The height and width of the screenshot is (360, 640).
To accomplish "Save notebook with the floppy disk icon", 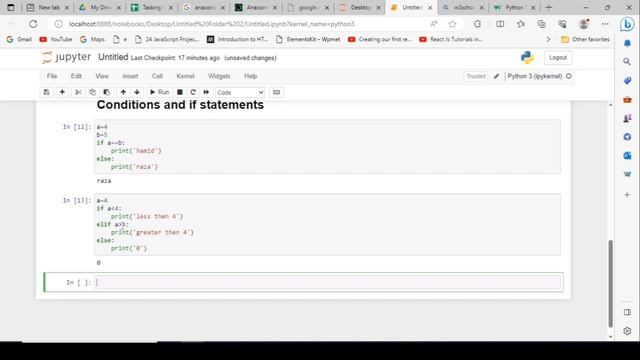I will pos(47,92).
